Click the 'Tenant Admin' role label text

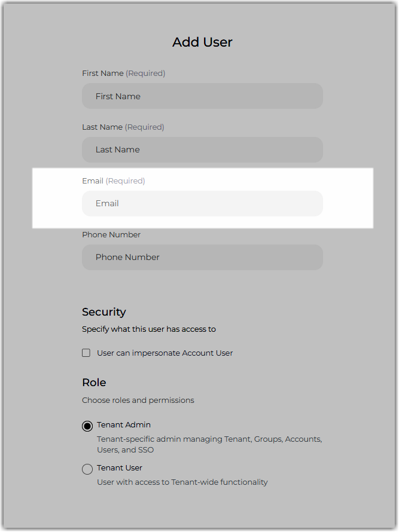pos(124,425)
